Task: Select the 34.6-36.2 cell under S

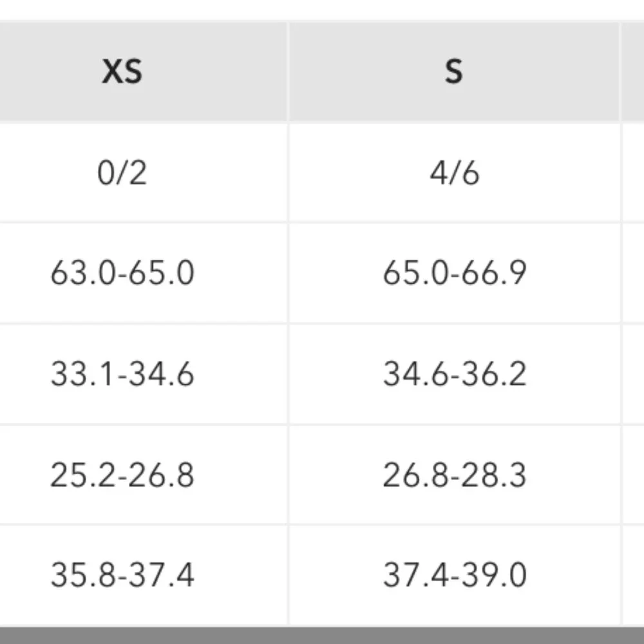Action: coord(454,374)
